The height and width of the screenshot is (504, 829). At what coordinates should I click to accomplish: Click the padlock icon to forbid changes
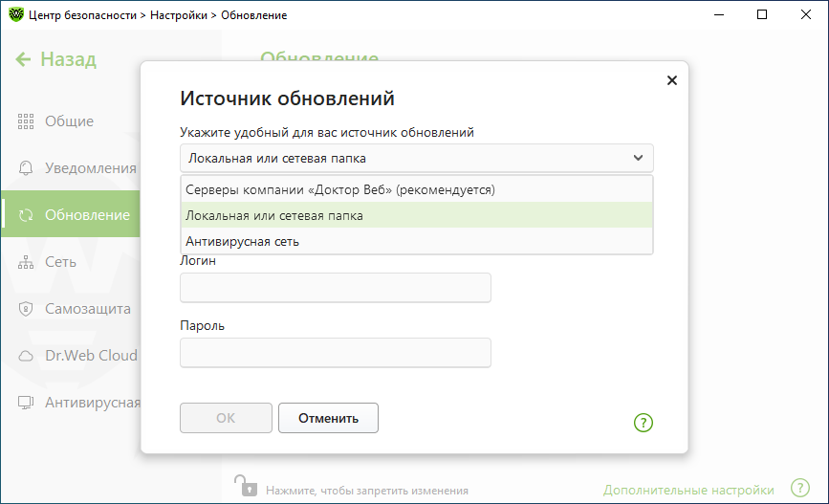click(x=246, y=486)
